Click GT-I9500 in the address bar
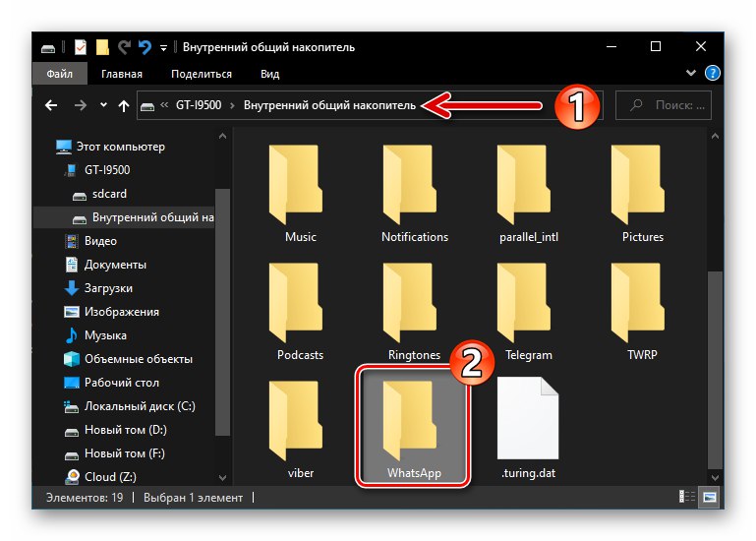Screen dimensions: 756x541 [x=199, y=105]
